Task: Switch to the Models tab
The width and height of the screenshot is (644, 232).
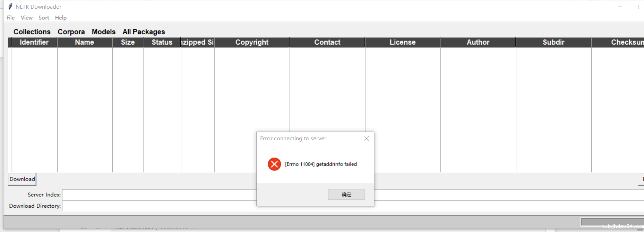Action: [x=104, y=32]
